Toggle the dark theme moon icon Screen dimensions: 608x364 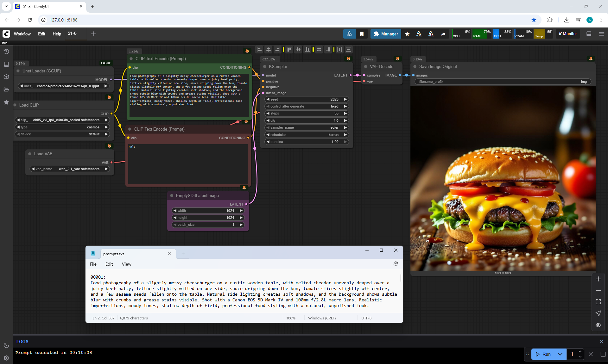click(6, 345)
